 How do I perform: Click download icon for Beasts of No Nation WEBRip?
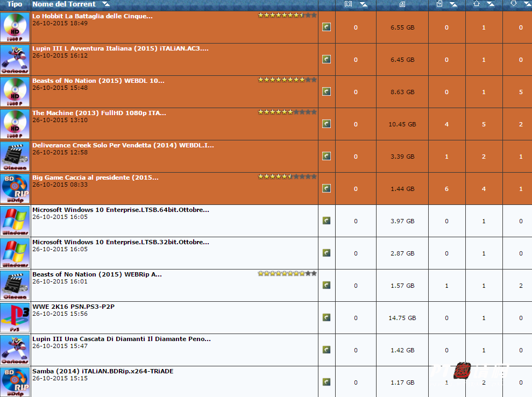(x=327, y=285)
